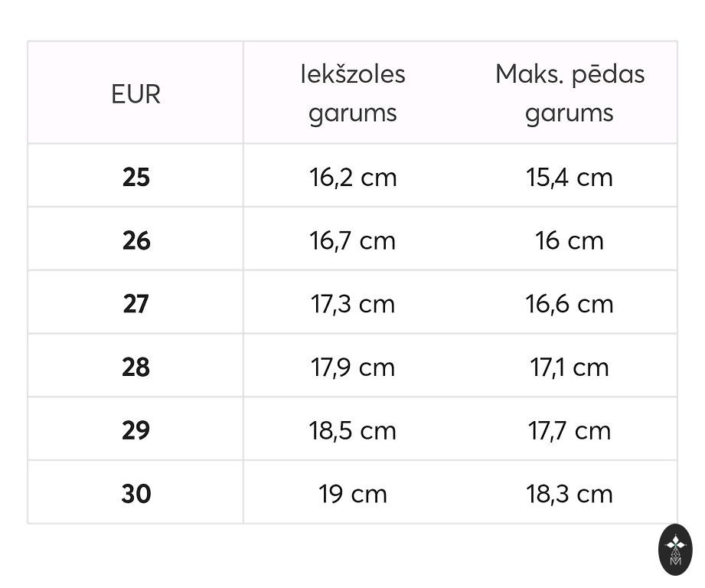Click the Maks. pēdas garums header
705x588 pixels.
click(570, 94)
